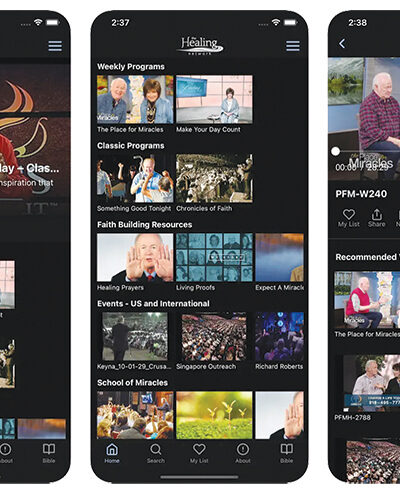Screen dimensions: 400x497
Task: Open hamburger menu in center phone
Action: pyautogui.click(x=293, y=46)
